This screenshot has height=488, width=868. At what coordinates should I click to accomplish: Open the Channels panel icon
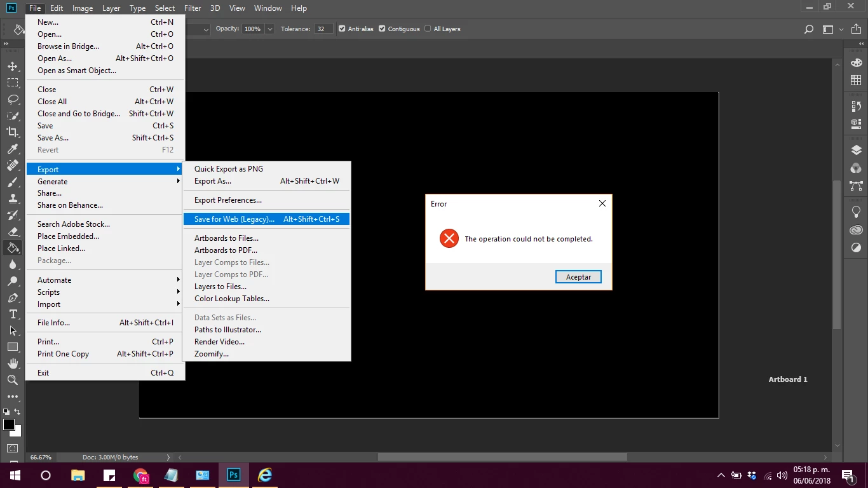(856, 168)
